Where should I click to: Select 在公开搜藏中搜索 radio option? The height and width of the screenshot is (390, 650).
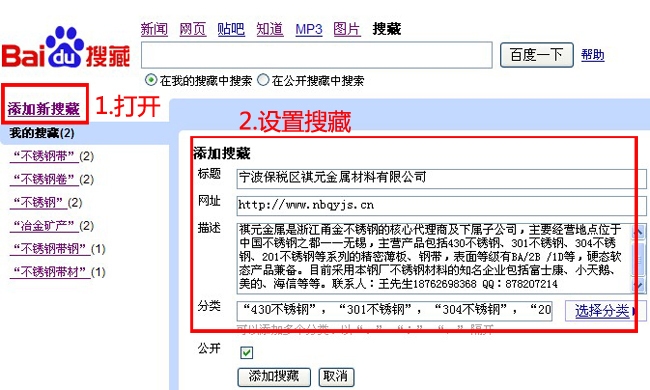pyautogui.click(x=263, y=80)
